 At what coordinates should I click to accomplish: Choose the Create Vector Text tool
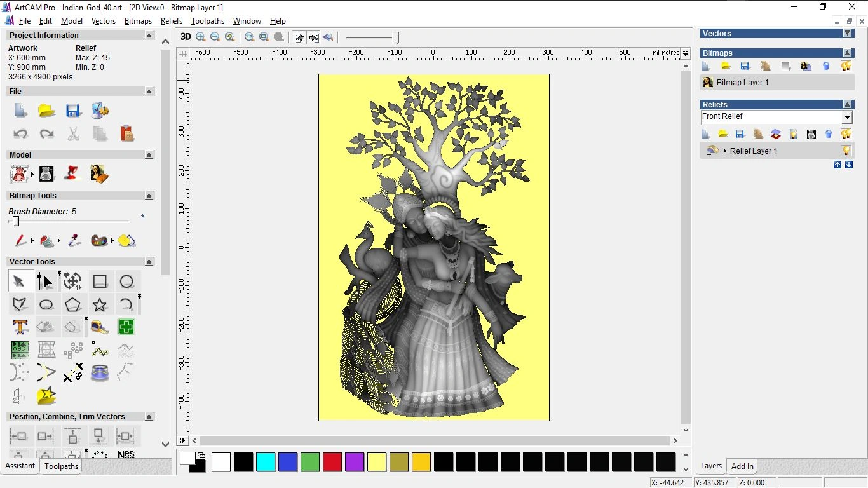coord(20,327)
